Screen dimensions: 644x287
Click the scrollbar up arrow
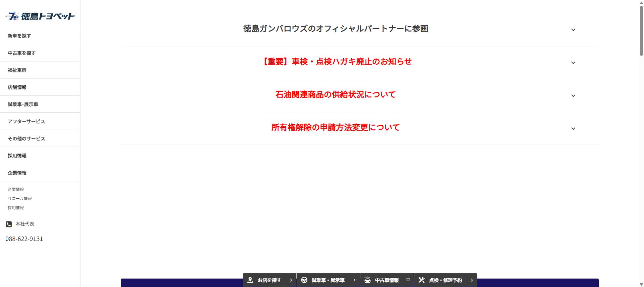coord(641,3)
